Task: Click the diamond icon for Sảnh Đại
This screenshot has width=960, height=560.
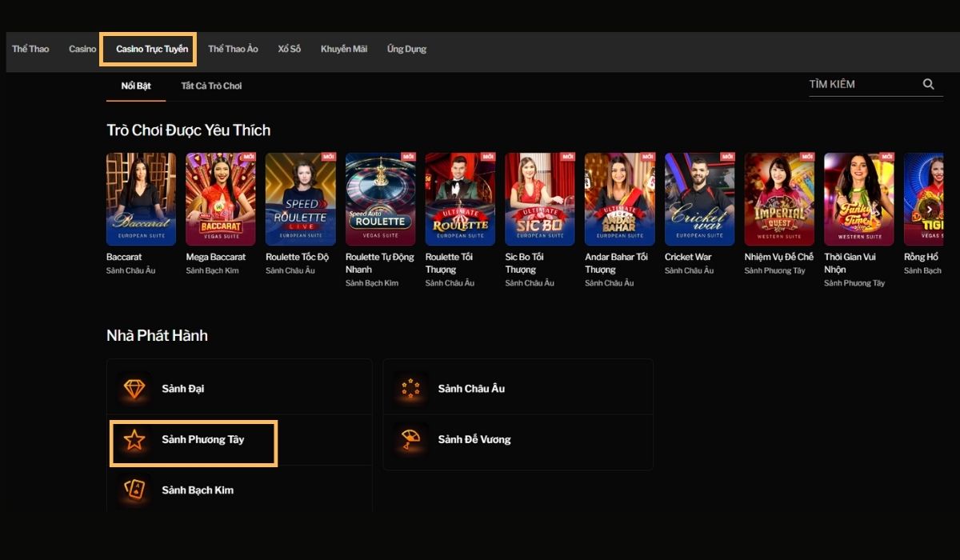Action: coord(134,389)
